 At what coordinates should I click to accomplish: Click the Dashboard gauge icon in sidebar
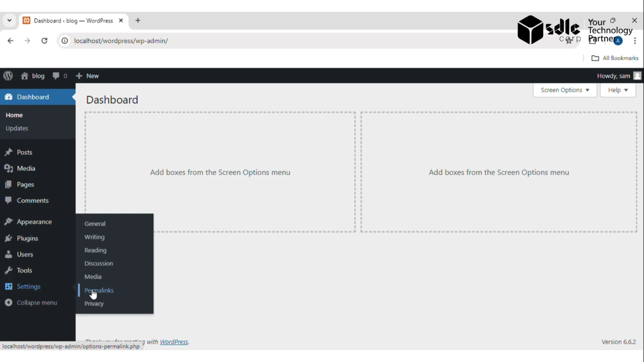coord(8,97)
